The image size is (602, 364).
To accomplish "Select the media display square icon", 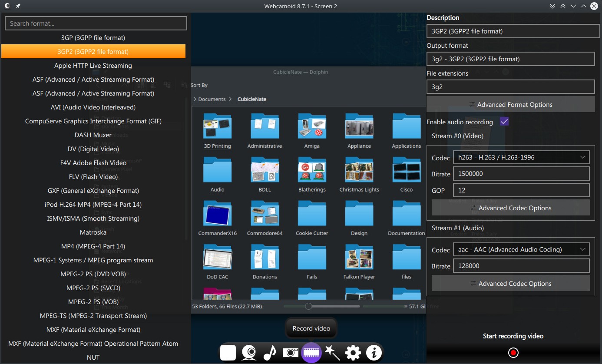I will click(x=228, y=353).
